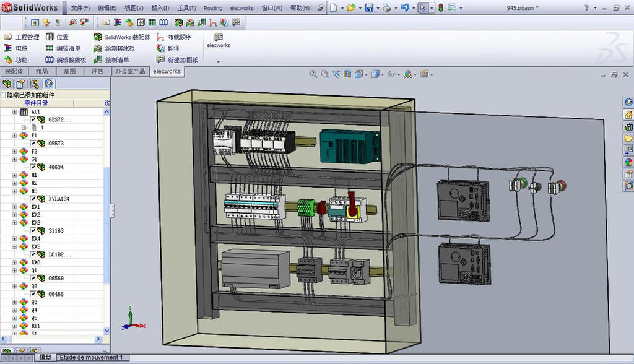The width and height of the screenshot is (634, 364).
Task: Open 工具(T) menu
Action: click(186, 7)
